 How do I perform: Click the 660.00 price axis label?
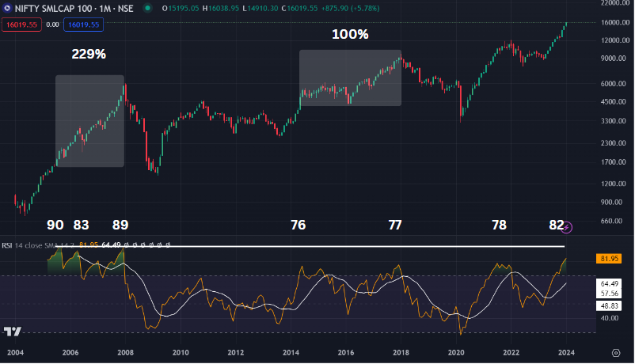[x=611, y=221]
